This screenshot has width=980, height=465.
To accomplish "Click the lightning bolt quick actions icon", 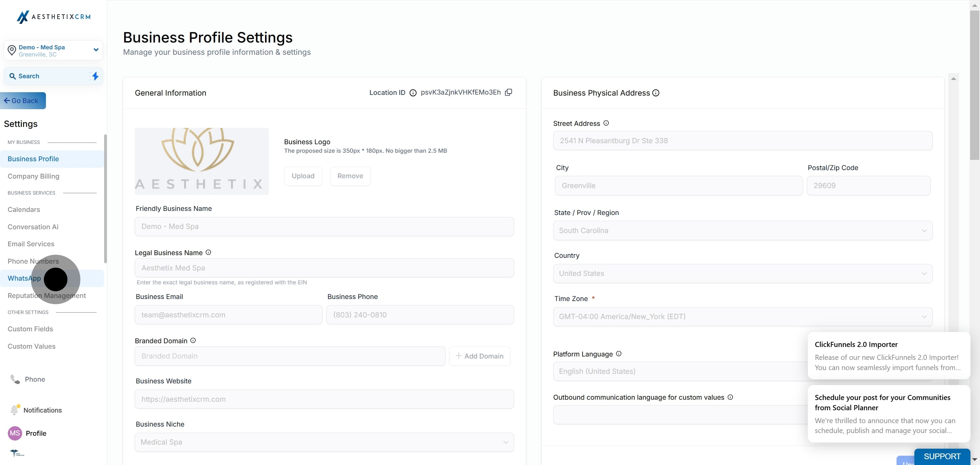I will (95, 76).
